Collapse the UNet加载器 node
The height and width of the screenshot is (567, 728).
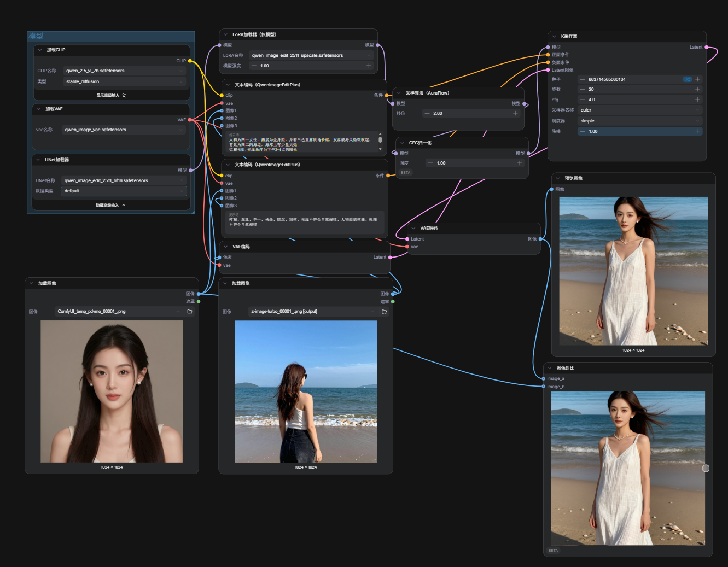[x=38, y=160]
